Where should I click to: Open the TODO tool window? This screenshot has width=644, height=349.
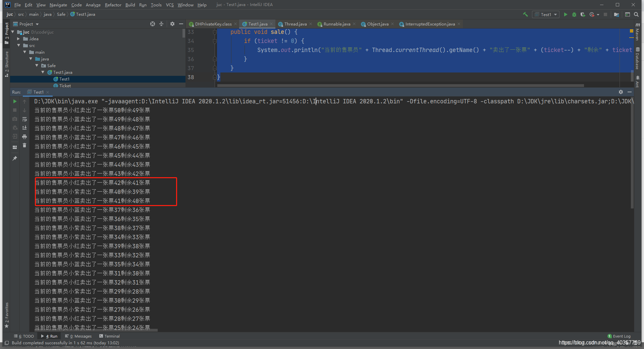pyautogui.click(x=24, y=336)
